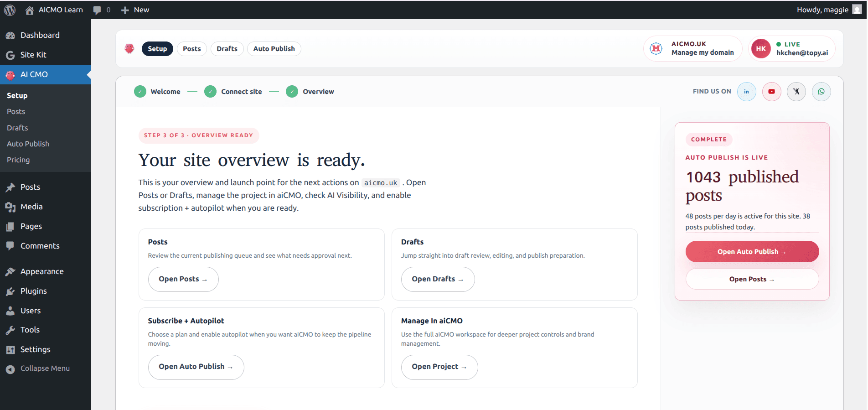The height and width of the screenshot is (410, 868).
Task: Open the AICMO Learn site home
Action: [54, 10]
